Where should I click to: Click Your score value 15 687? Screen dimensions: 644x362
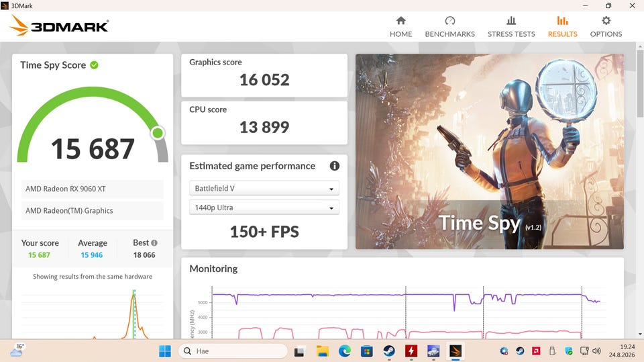tap(39, 255)
